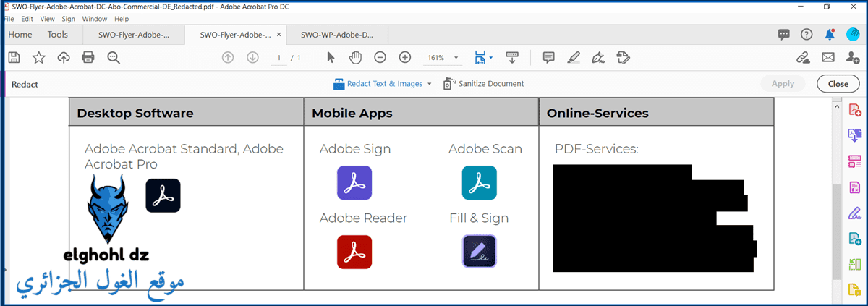The width and height of the screenshot is (868, 306).
Task: Close the active SWO-Flyer-Adobe tab
Action: 277,34
